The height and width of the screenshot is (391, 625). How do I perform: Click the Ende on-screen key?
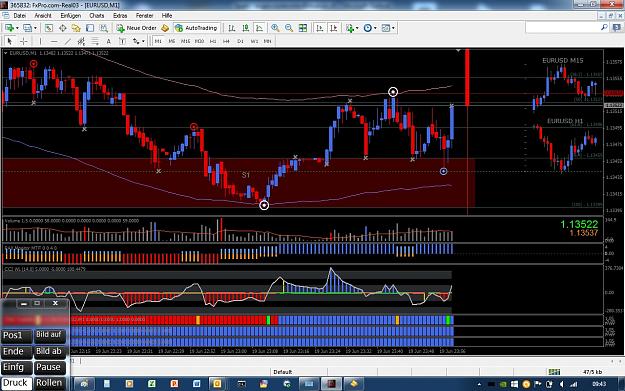point(16,352)
